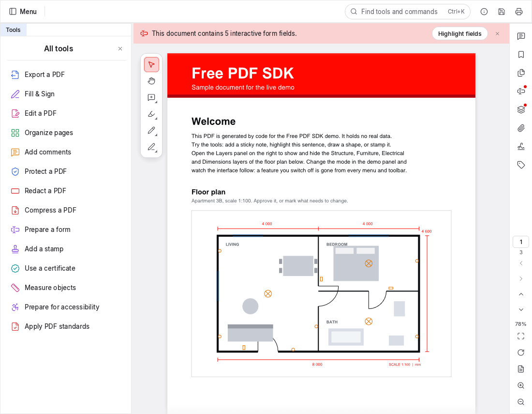Open the bookmarks panel icon
Screen dimensions: 532x414
coord(521,54)
